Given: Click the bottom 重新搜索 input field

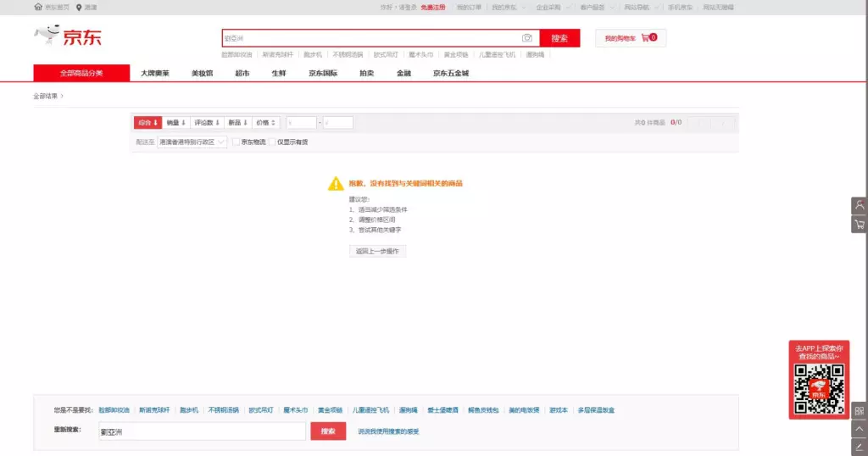Looking at the screenshot, I should pos(201,431).
